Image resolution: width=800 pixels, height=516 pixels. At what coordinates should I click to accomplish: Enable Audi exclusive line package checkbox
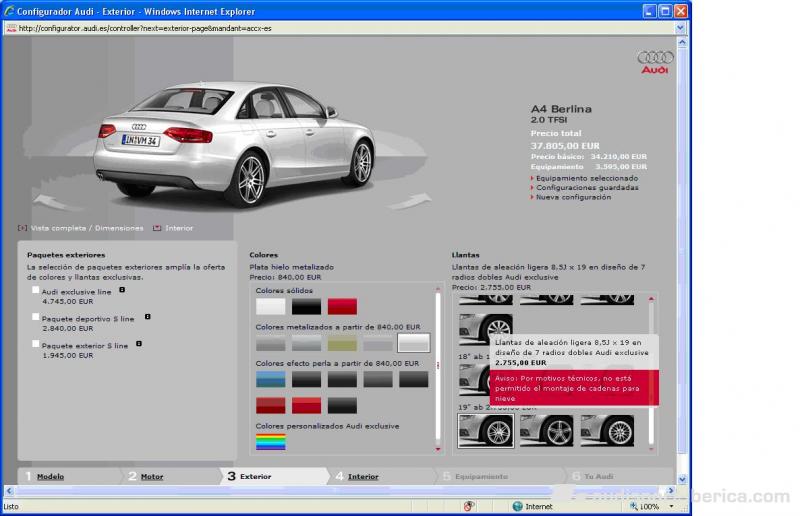(35, 290)
